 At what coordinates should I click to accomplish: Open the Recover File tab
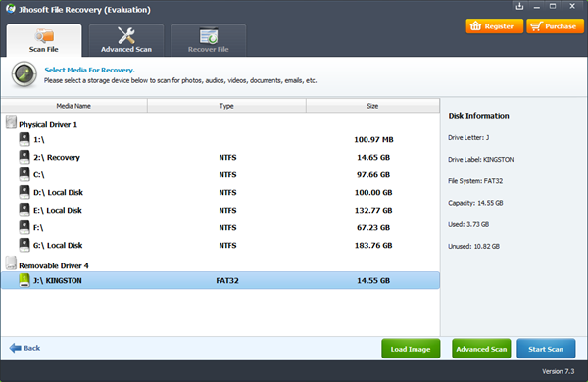209,40
